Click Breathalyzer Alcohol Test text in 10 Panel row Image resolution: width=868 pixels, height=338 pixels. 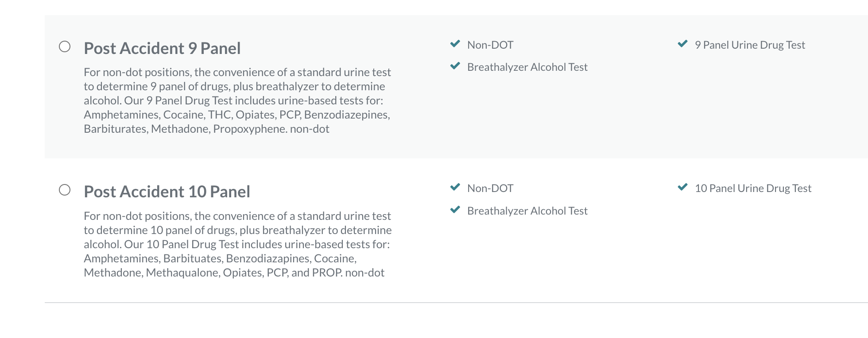point(527,211)
